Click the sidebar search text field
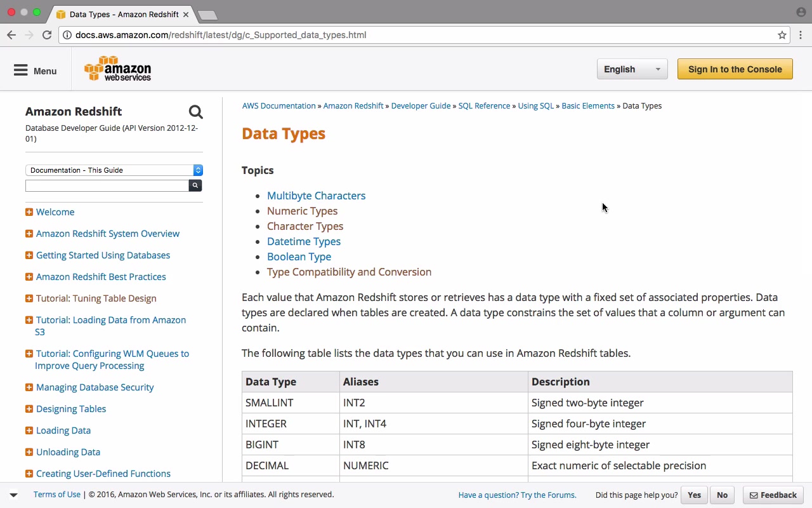The image size is (812, 508). click(107, 185)
